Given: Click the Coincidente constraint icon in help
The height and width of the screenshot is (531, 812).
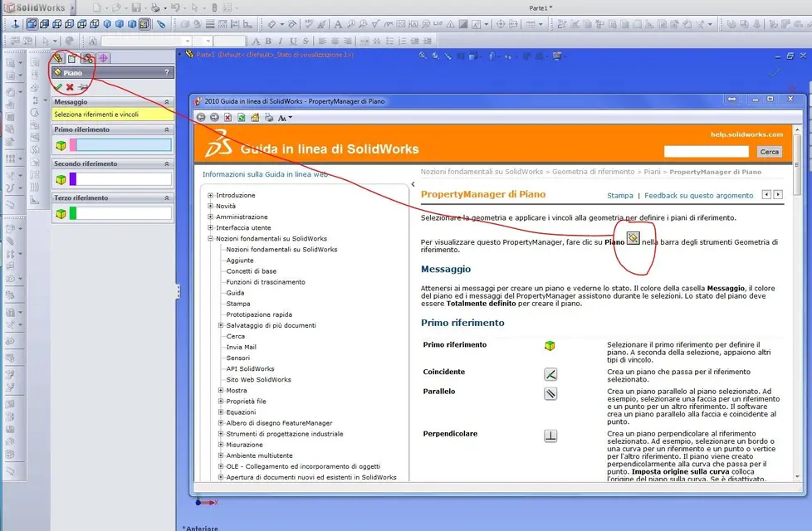Looking at the screenshot, I should (x=550, y=374).
